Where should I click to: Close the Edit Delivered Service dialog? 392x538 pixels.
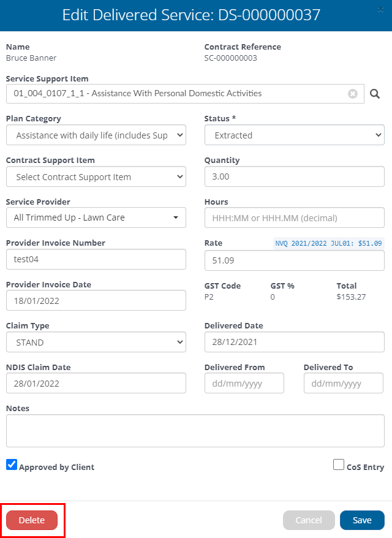(380, 10)
